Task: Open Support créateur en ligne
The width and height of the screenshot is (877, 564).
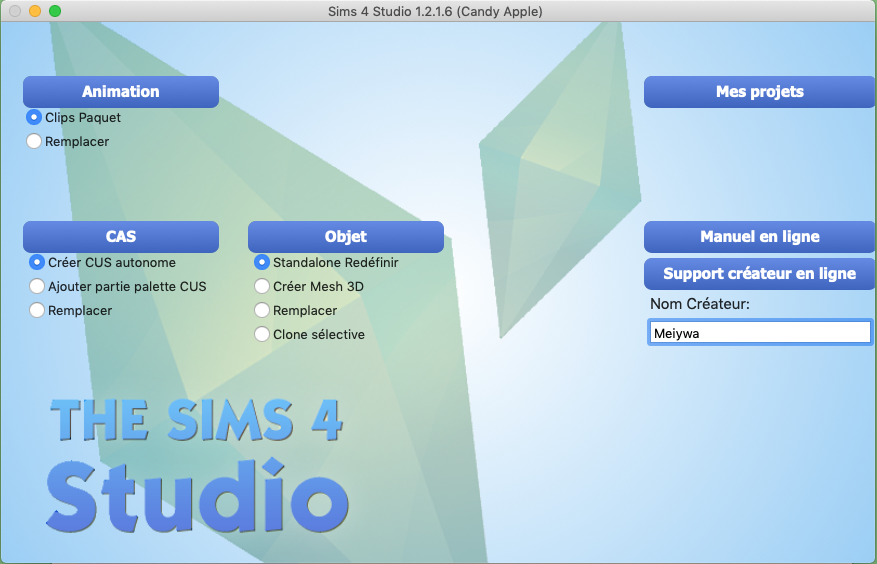Action: pos(760,274)
